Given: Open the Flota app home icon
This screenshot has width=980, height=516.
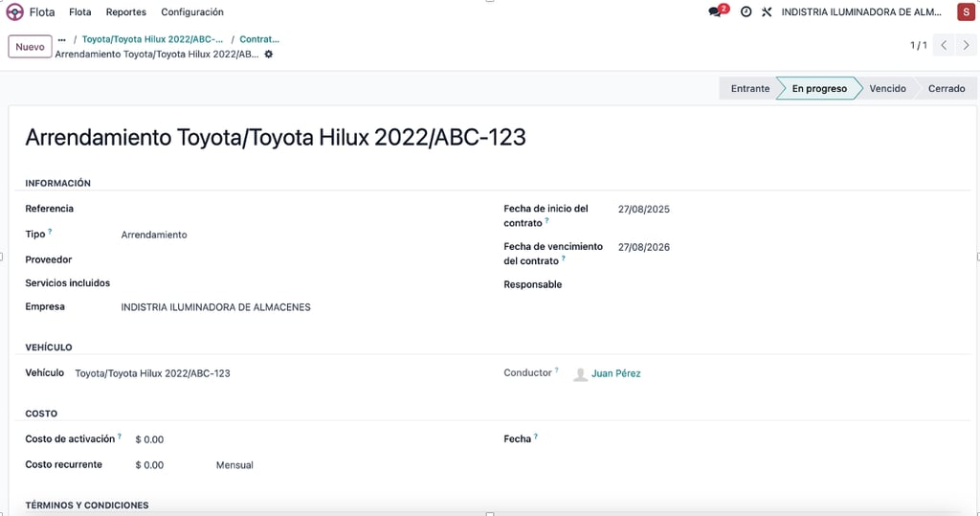Looking at the screenshot, I should coord(14,11).
